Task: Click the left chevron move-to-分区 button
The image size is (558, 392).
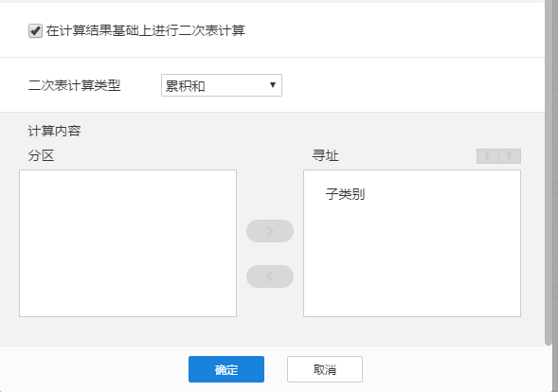Action: click(x=270, y=276)
